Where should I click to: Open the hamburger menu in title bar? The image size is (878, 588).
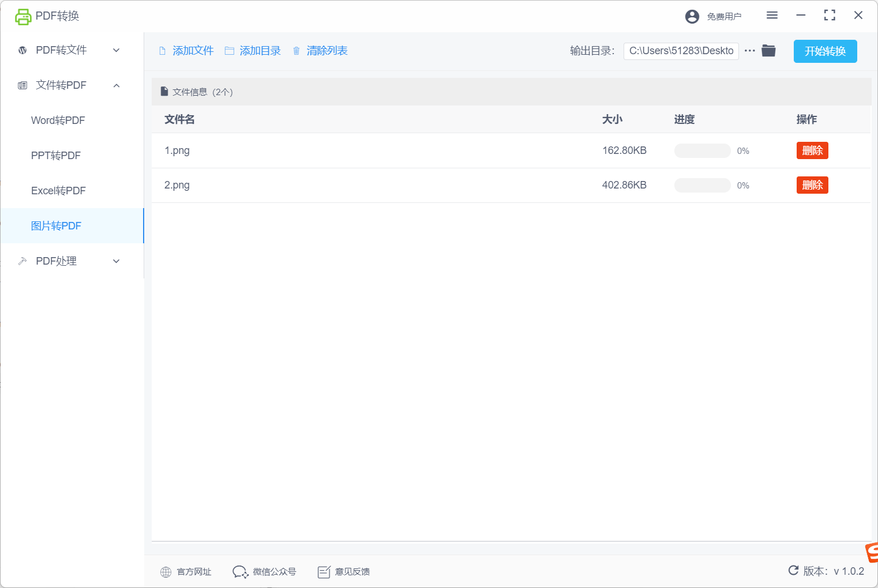pos(772,16)
